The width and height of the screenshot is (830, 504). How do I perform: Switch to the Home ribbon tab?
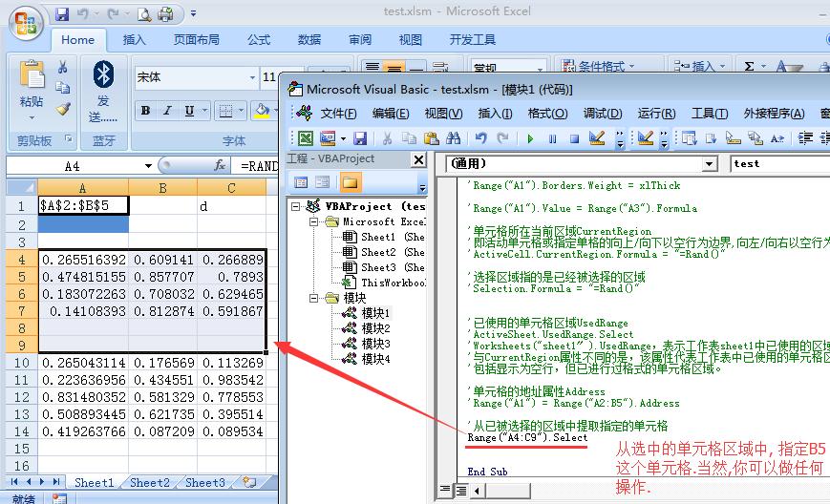77,40
